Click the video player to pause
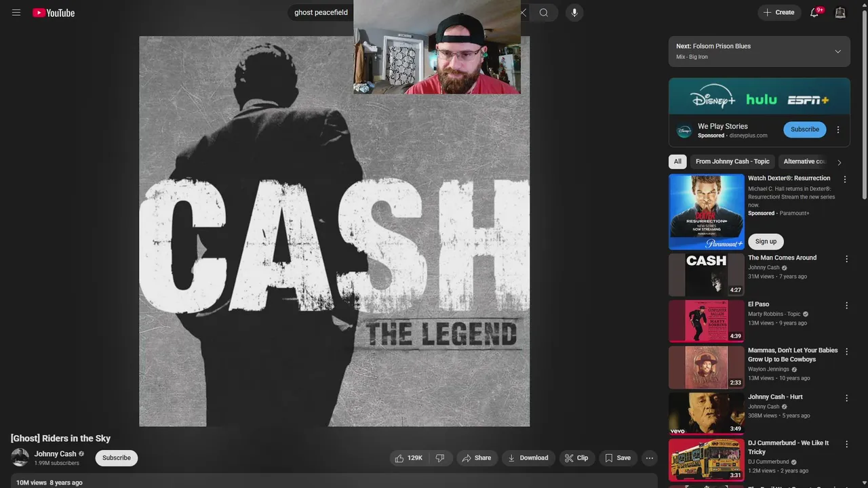Viewport: 868px width, 488px height. click(x=334, y=231)
